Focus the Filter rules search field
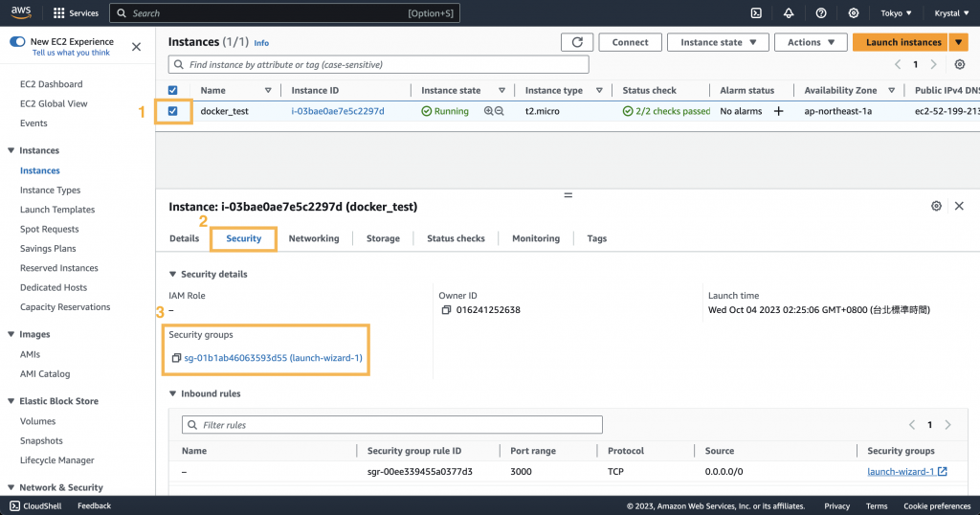The width and height of the screenshot is (980, 515). [x=392, y=425]
